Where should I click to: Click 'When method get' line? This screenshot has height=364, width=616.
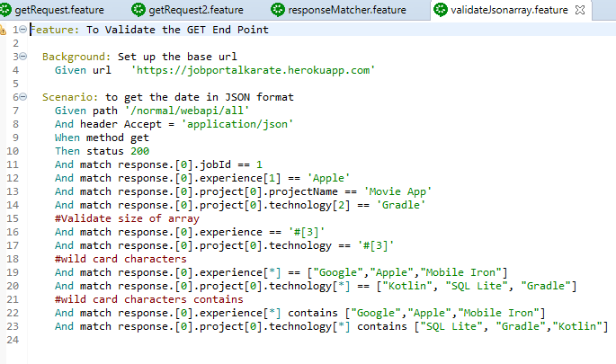102,138
